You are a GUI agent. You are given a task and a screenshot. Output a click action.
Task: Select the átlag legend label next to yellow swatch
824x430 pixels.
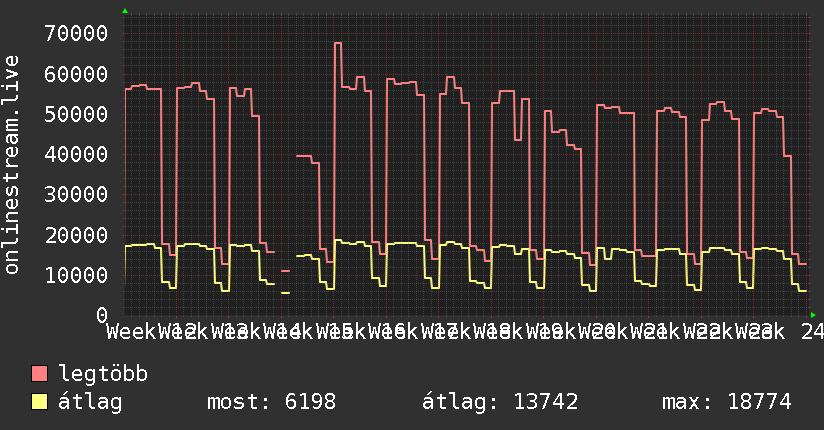pos(90,402)
